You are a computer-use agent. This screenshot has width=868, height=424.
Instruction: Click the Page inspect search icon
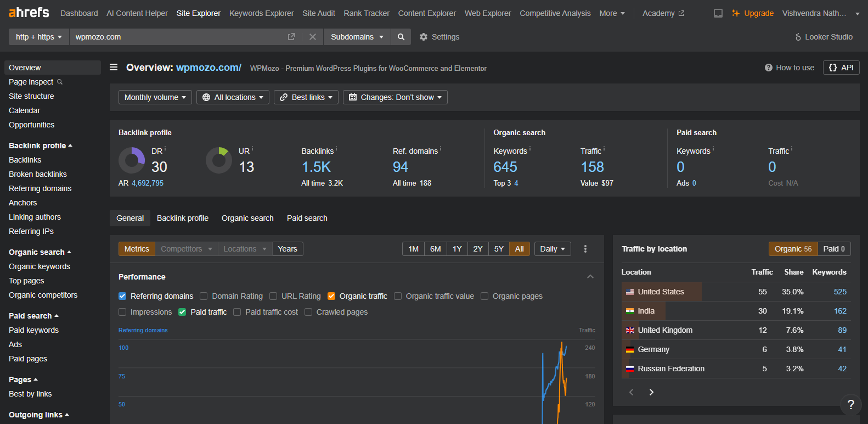pyautogui.click(x=60, y=82)
